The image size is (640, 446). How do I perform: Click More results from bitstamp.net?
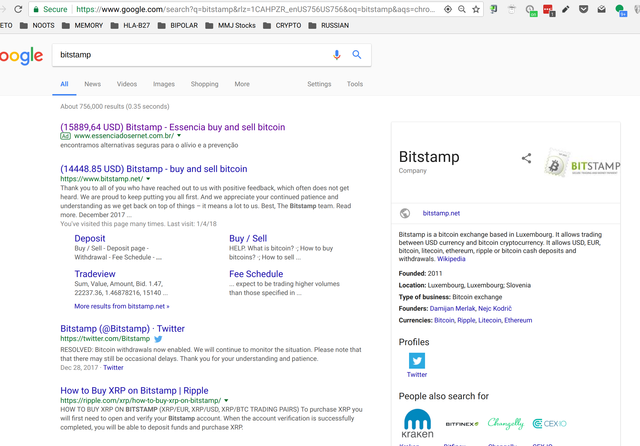(x=122, y=306)
